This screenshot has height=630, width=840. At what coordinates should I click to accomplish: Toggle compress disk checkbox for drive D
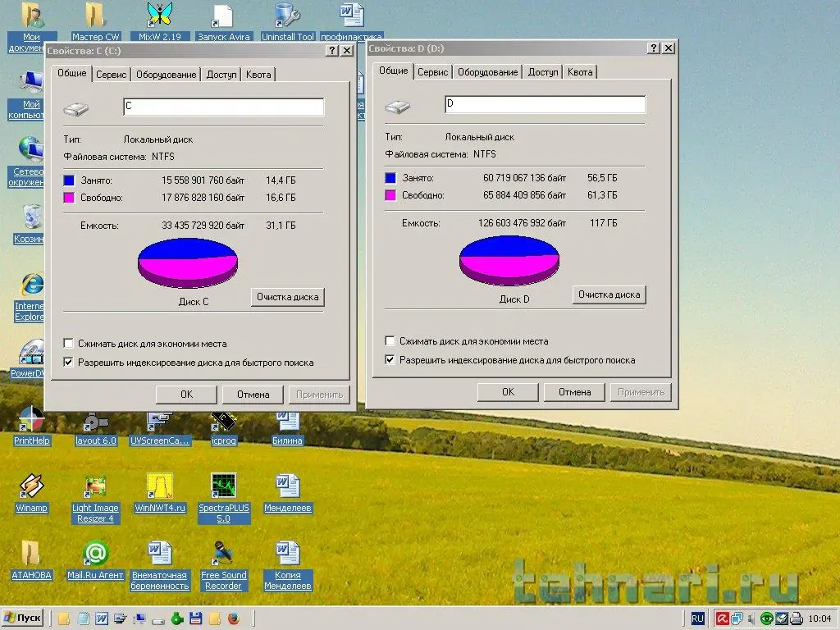(390, 341)
